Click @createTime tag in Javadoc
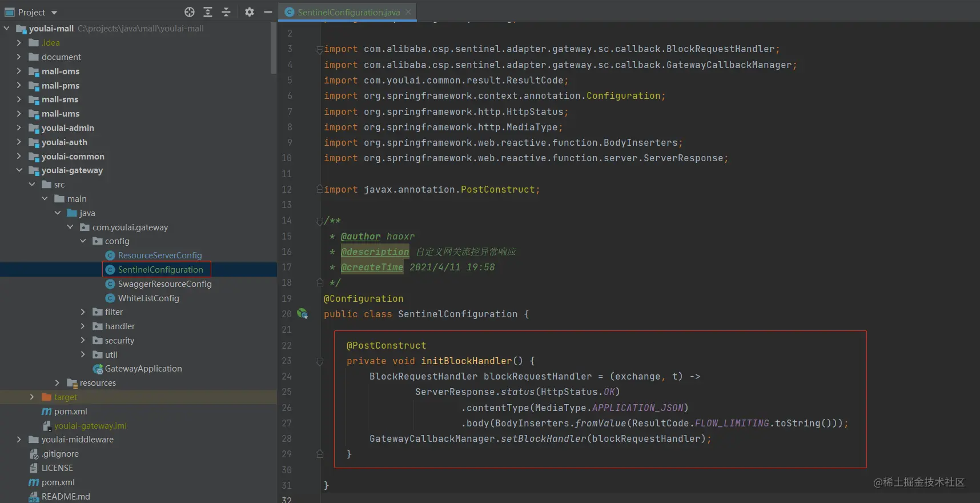The width and height of the screenshot is (980, 503). [x=372, y=267]
